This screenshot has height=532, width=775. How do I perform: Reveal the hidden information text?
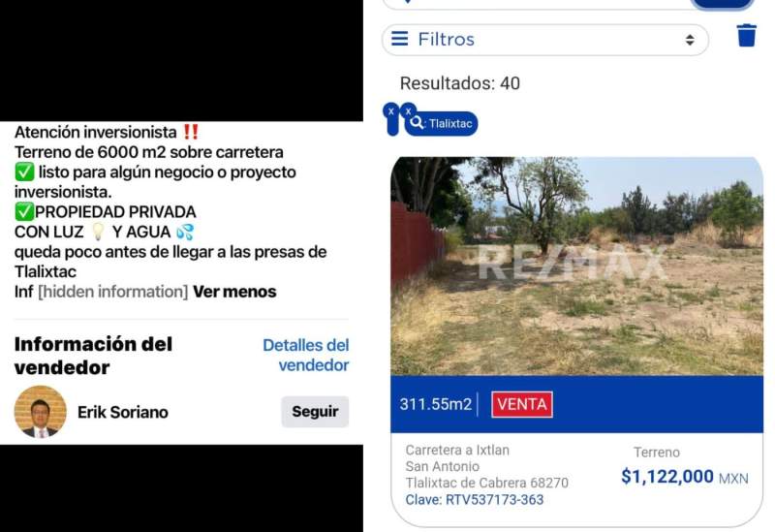[x=112, y=292]
